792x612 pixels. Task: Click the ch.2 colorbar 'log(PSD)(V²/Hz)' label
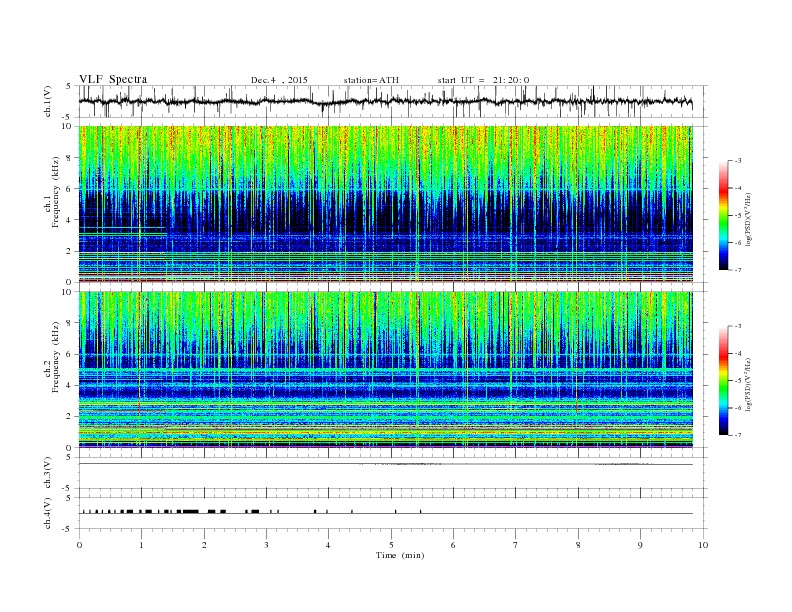tap(749, 385)
